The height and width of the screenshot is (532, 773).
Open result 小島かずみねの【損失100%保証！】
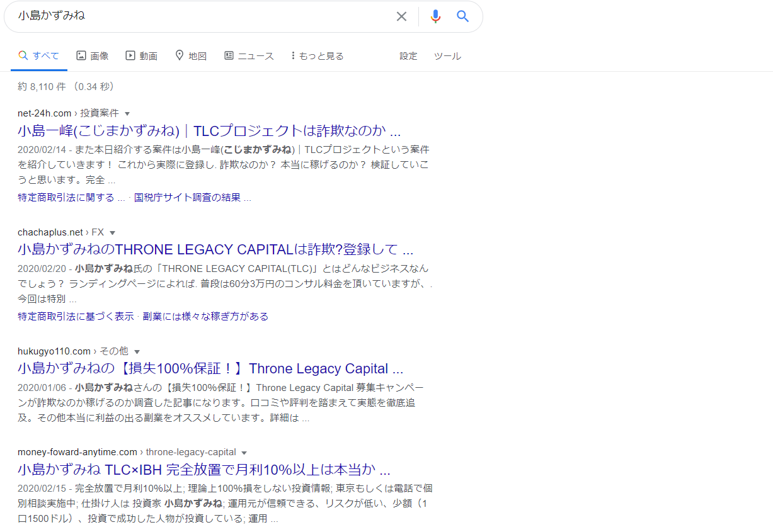[210, 368]
